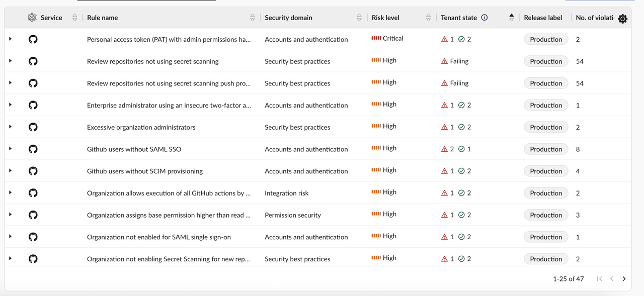The height and width of the screenshot is (296, 644).
Task: Click the warning icon in Review repositories not using secret scanning row
Action: point(444,61)
